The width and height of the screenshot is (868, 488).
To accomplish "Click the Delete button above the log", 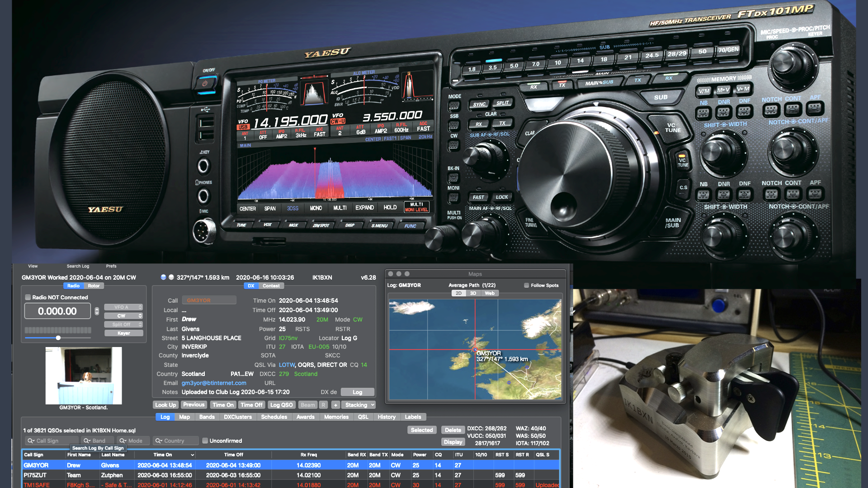I will (x=453, y=430).
